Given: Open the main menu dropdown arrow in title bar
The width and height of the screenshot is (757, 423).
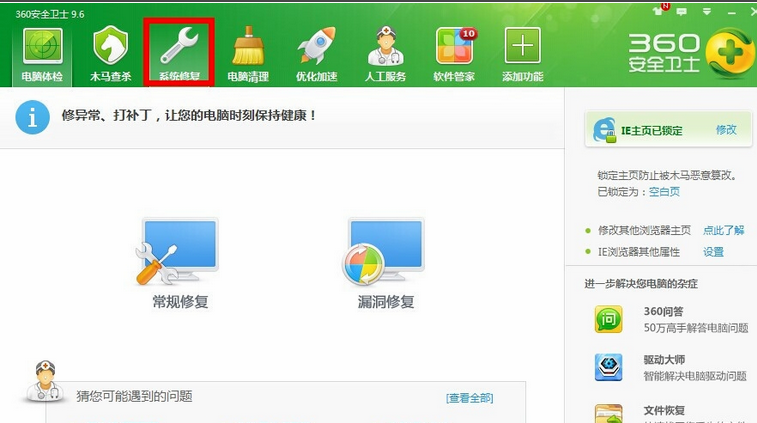Looking at the screenshot, I should coord(707,12).
